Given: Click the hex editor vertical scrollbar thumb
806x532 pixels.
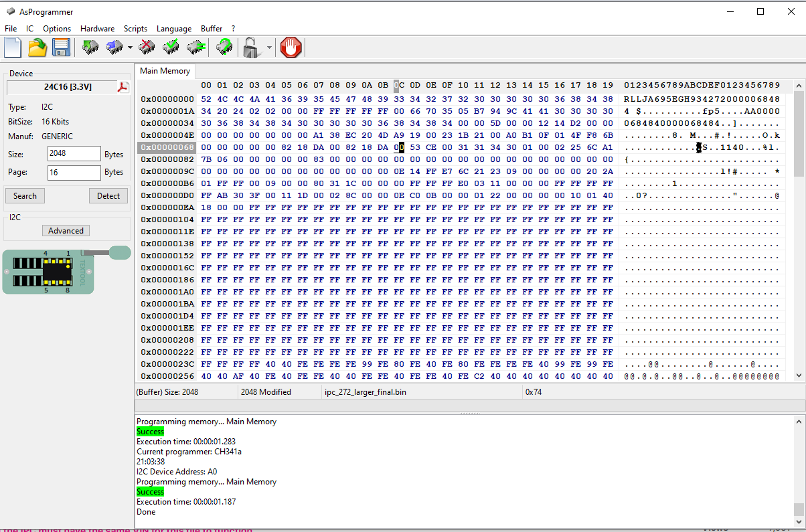Looking at the screenshot, I should 799,132.
